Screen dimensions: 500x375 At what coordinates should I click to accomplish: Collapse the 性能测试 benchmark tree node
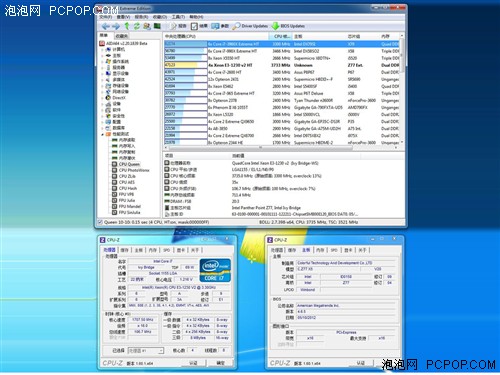[x=102, y=134]
